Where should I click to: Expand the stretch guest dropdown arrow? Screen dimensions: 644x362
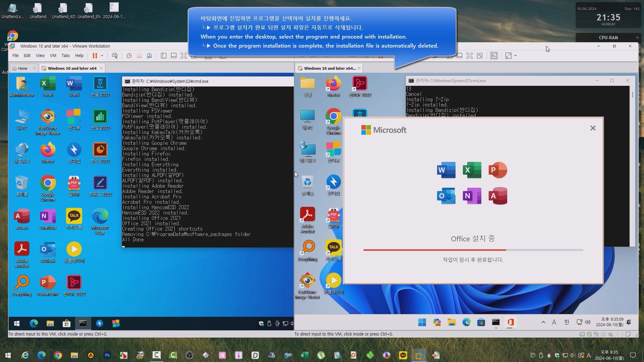point(516,56)
